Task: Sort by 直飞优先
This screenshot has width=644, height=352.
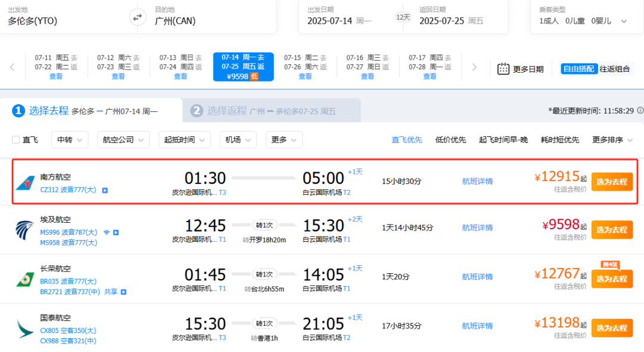Action: click(x=407, y=140)
